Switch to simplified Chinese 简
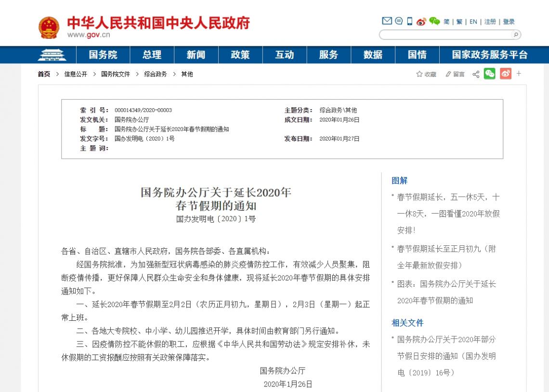This screenshot has height=392, width=549. (446, 22)
